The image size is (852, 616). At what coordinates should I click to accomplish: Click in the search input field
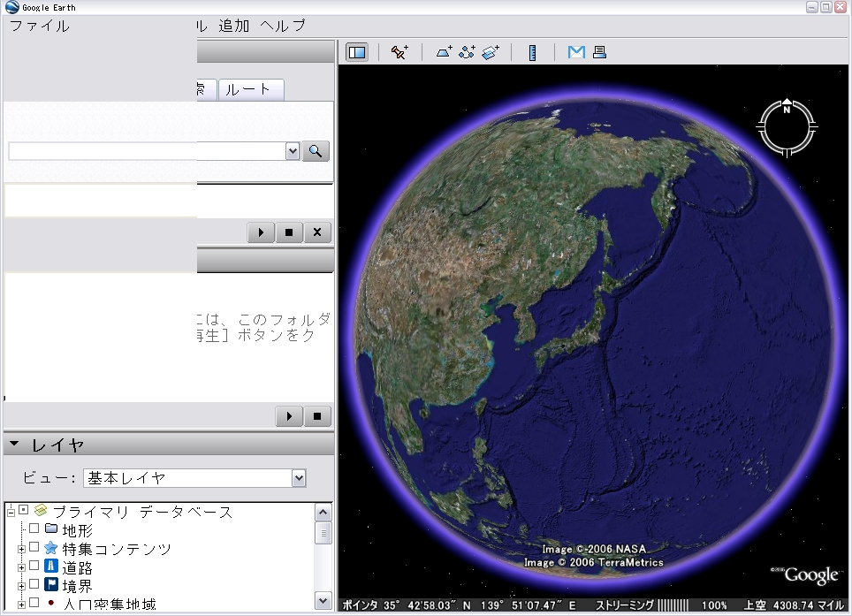click(x=147, y=151)
